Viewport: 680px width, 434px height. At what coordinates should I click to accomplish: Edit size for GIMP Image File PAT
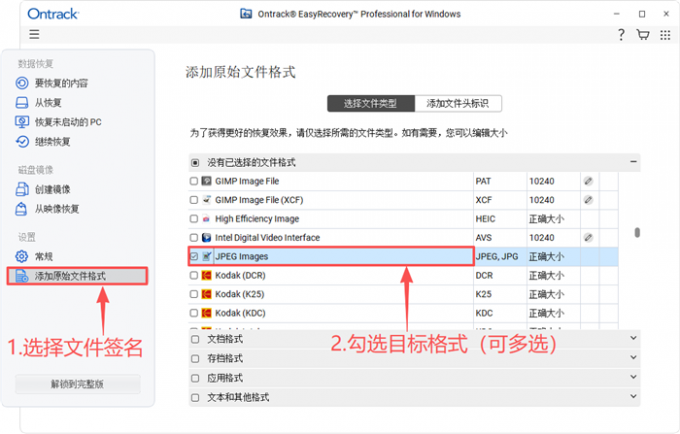pos(588,181)
